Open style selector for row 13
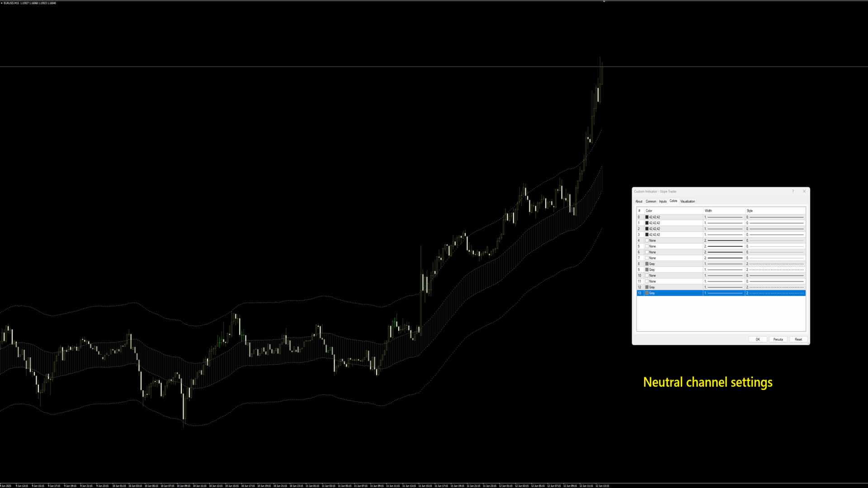 click(775, 293)
